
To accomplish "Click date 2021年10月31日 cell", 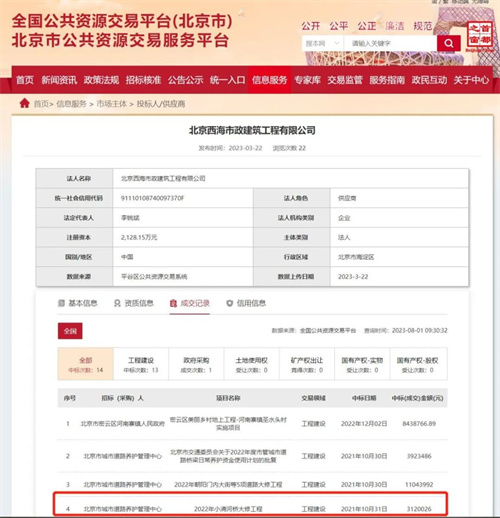I will click(364, 509).
